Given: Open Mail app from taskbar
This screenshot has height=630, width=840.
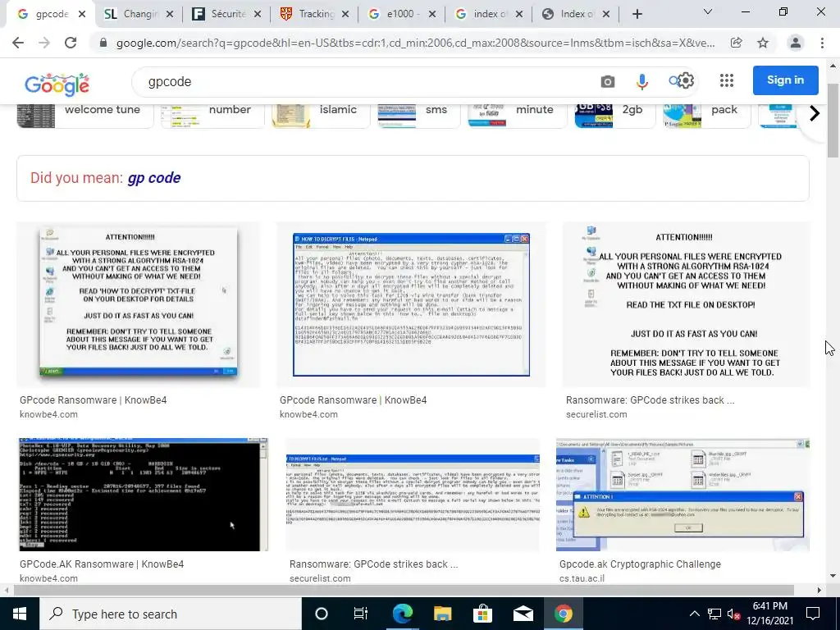Looking at the screenshot, I should click(x=523, y=614).
